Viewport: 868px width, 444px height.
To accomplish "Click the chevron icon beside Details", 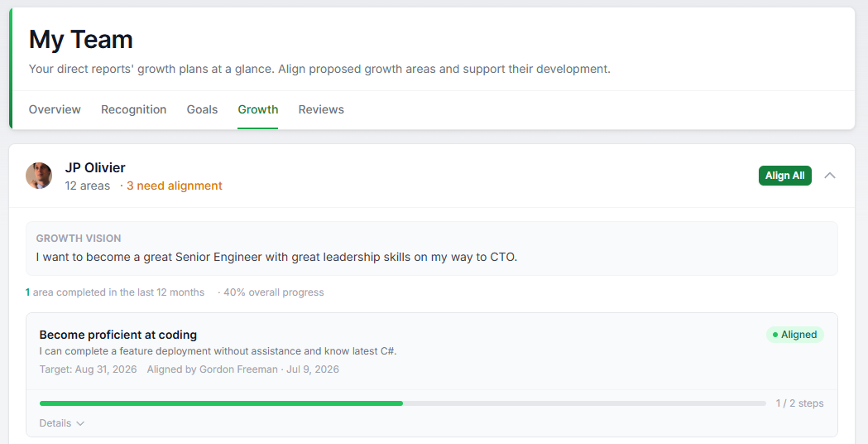I will pos(80,423).
